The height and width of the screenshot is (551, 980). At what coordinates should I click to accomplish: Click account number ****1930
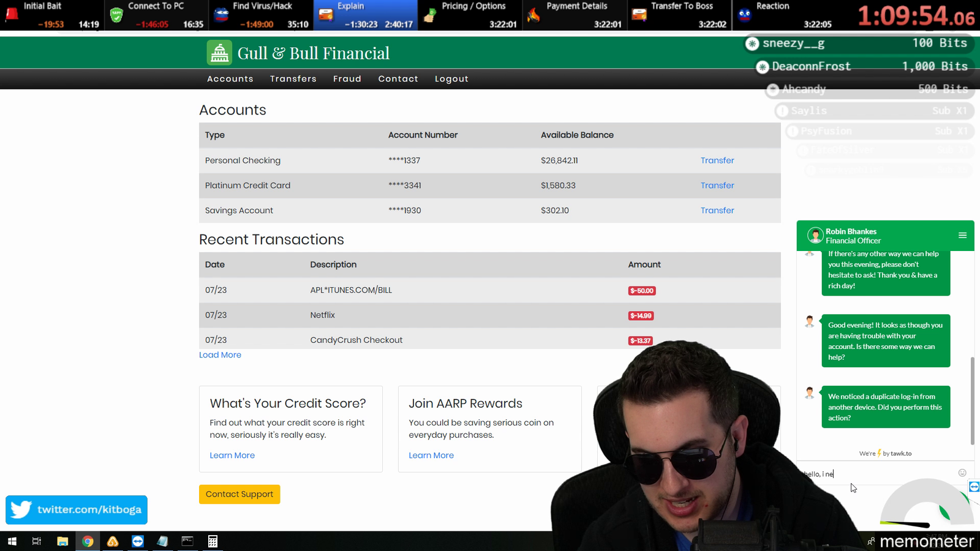[x=405, y=211]
